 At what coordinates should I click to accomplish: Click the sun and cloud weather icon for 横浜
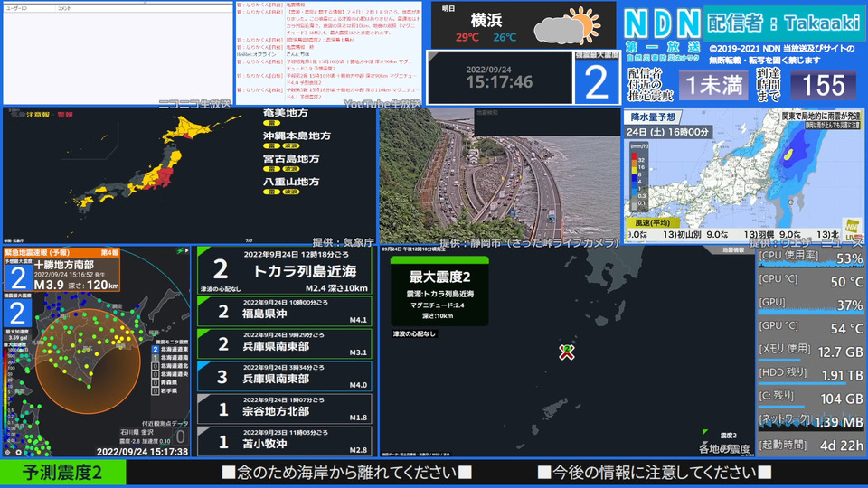(568, 26)
